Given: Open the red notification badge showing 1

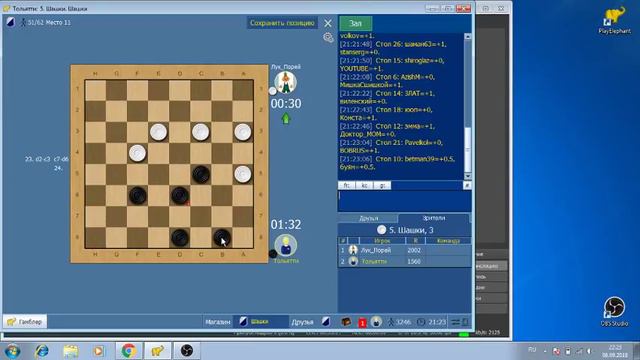Looking at the screenshot, I should tap(362, 322).
